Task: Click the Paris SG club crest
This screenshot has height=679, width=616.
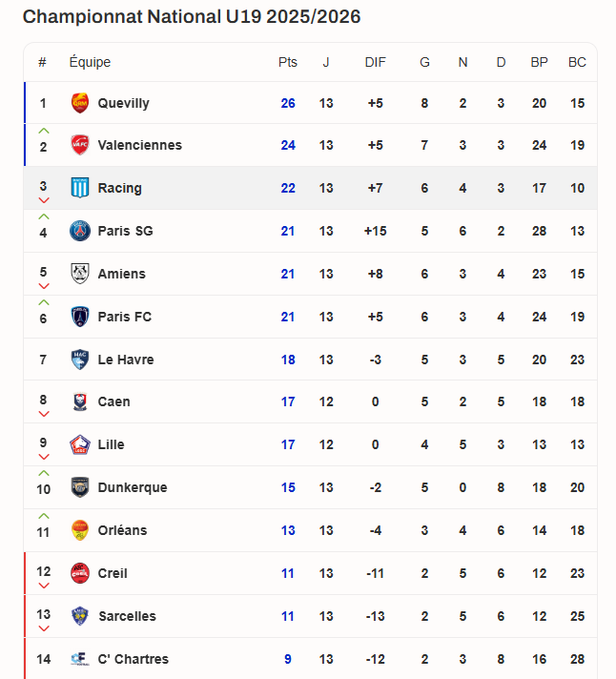Action: coord(80,231)
